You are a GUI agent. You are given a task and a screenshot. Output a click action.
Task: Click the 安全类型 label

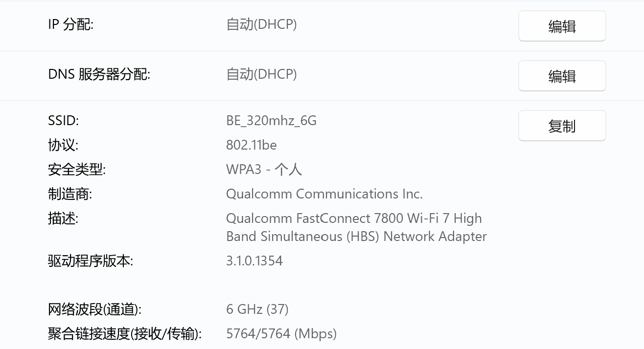pos(76,170)
